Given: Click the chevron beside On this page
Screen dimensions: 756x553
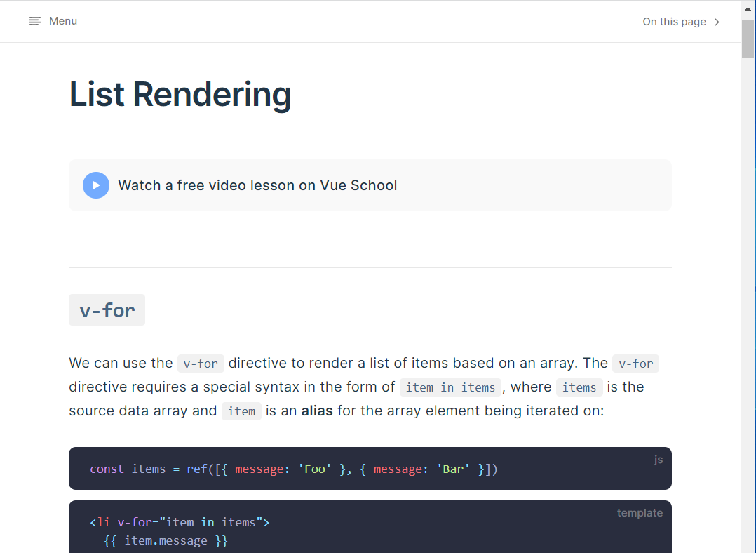Looking at the screenshot, I should click(717, 22).
